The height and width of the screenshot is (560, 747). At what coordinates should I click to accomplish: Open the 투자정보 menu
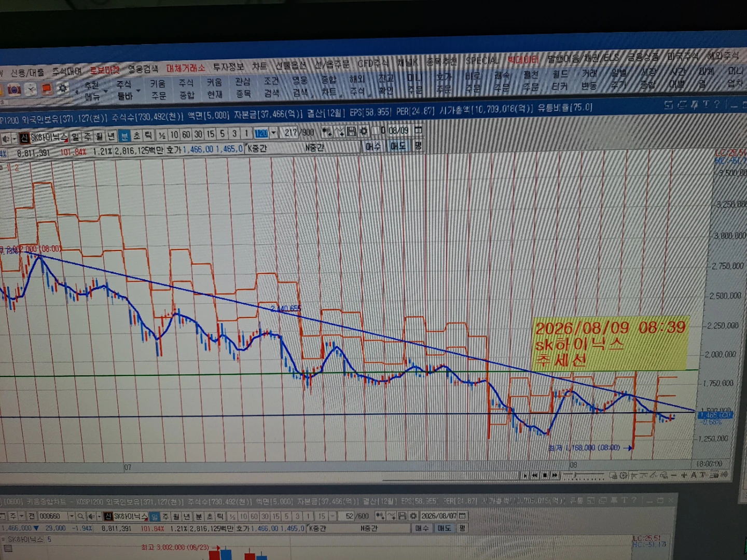pyautogui.click(x=228, y=67)
